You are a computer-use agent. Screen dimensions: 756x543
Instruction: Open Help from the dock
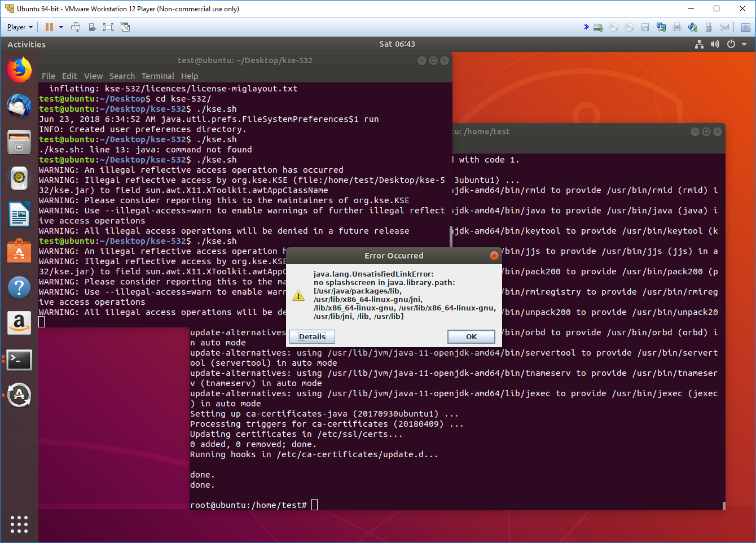(19, 287)
